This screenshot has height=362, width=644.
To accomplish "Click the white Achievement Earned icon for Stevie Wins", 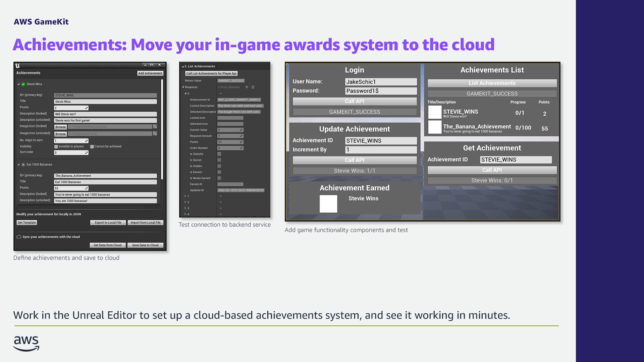I will tap(328, 204).
